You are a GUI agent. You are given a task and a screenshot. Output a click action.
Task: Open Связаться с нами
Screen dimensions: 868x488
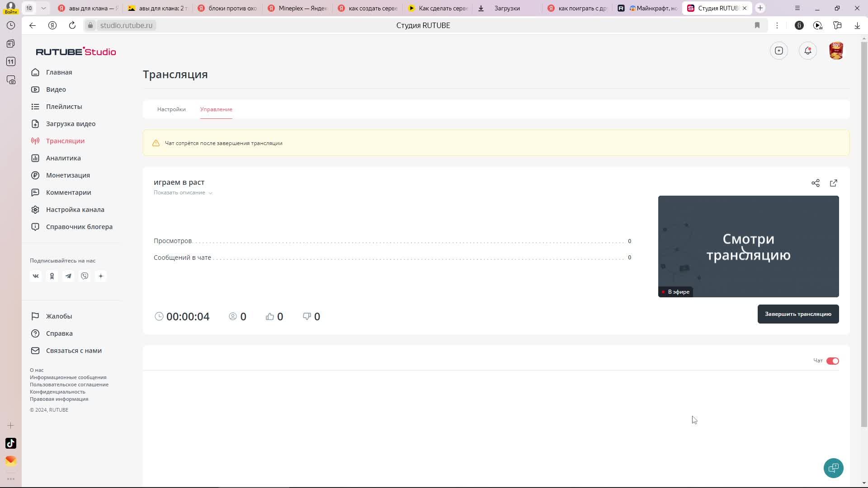[74, 351]
